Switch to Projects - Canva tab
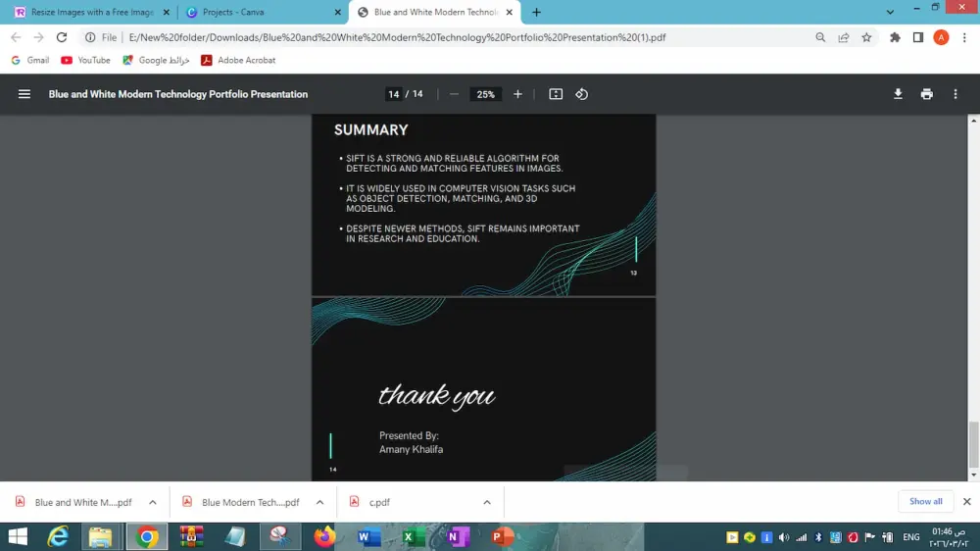The width and height of the screenshot is (980, 551). pos(263,12)
